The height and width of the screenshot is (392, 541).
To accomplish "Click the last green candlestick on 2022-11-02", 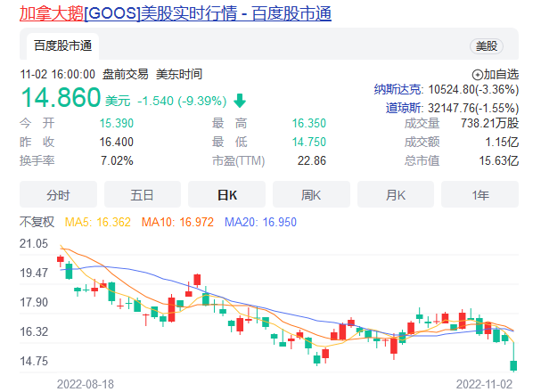I will click(513, 365).
